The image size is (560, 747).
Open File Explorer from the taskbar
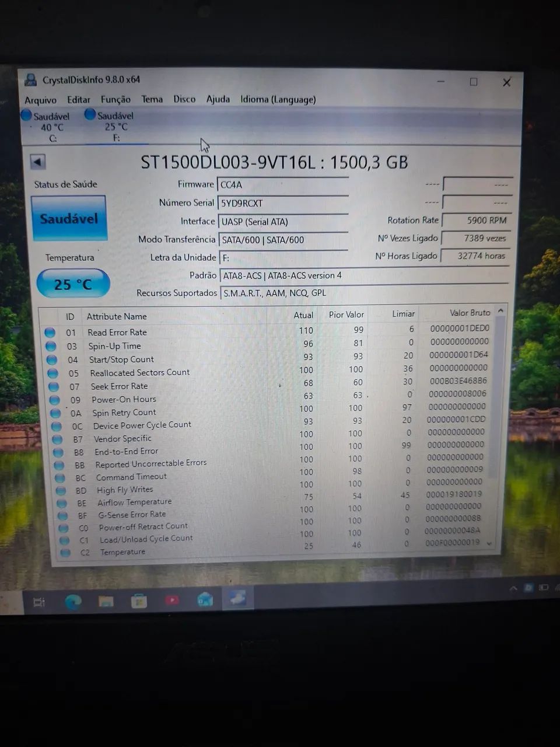point(106,601)
